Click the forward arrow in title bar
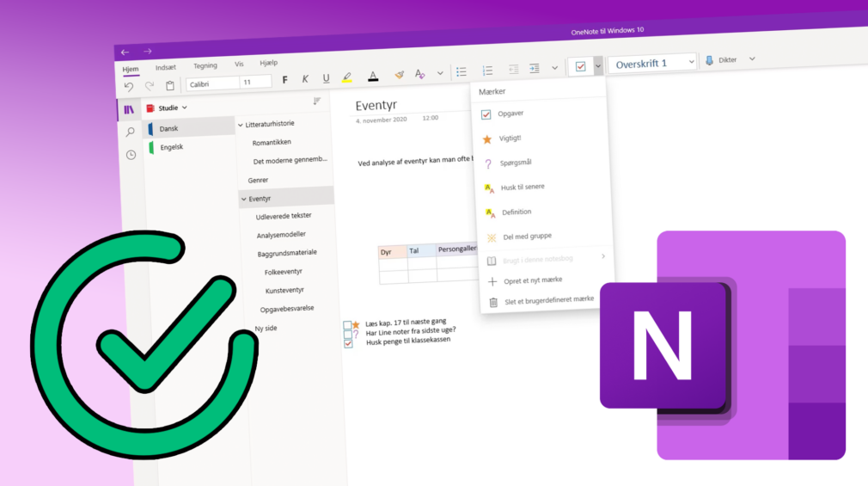This screenshot has height=486, width=868. pyautogui.click(x=147, y=52)
